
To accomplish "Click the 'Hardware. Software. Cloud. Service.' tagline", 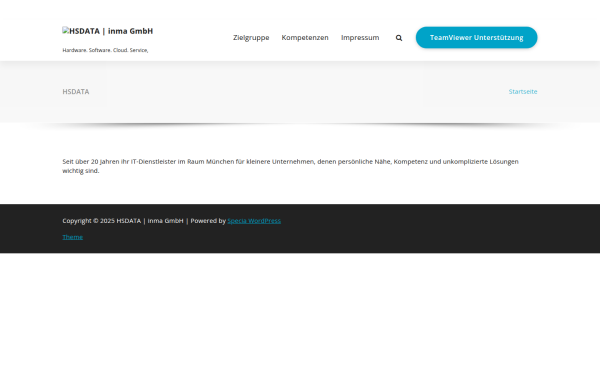I will [x=105, y=50].
